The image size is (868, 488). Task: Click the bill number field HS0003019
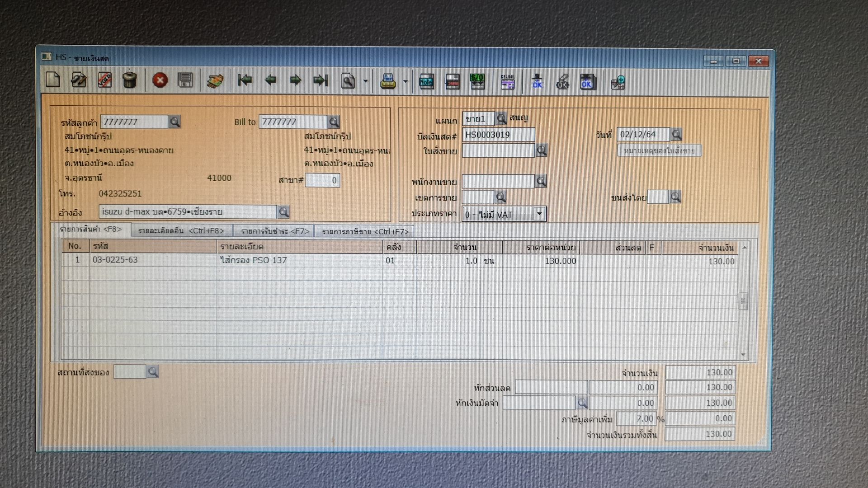point(499,135)
